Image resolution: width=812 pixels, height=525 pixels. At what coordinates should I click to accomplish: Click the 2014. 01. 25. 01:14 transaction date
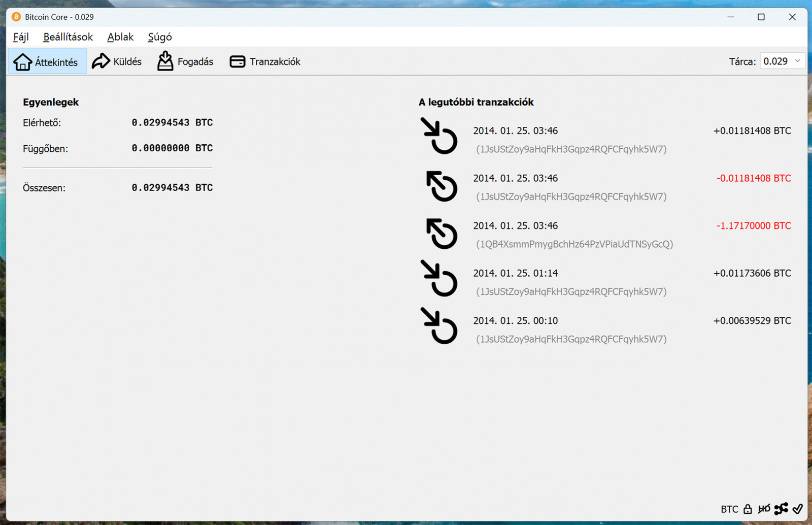tap(516, 273)
